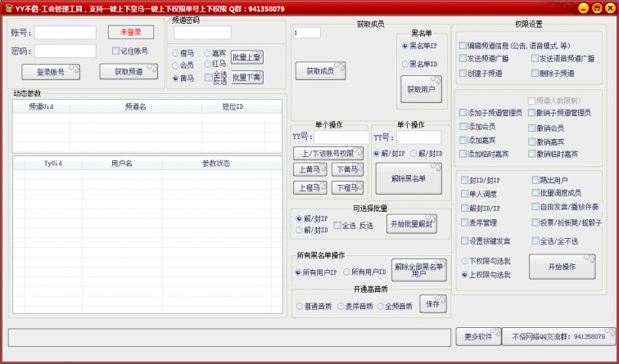Viewport: 619px width, 364px height.
Task: Select the 橙马 radio button
Action: tap(175, 53)
